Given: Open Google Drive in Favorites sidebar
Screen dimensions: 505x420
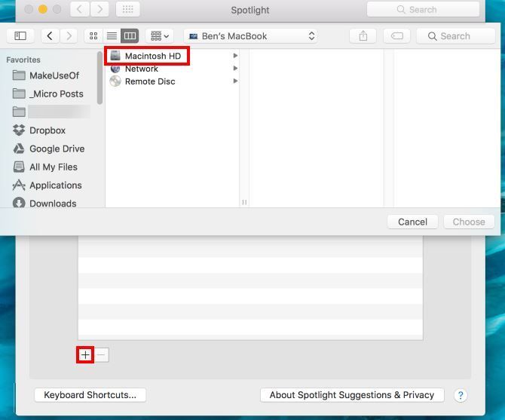Looking at the screenshot, I should tap(57, 149).
